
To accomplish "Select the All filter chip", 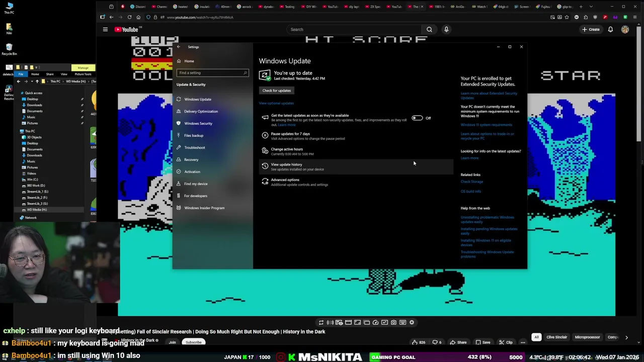I will pyautogui.click(x=536, y=337).
